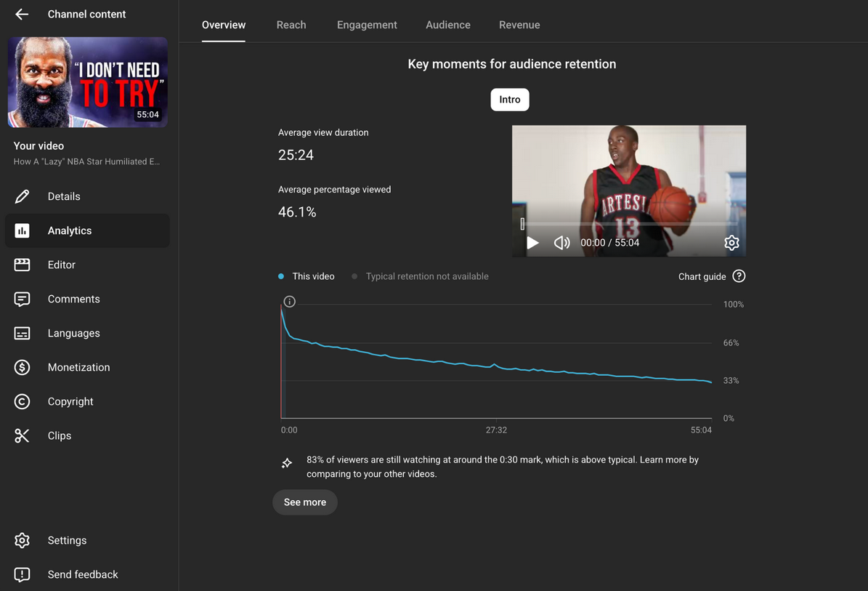Click the Key moments for audience retention heading

512,64
